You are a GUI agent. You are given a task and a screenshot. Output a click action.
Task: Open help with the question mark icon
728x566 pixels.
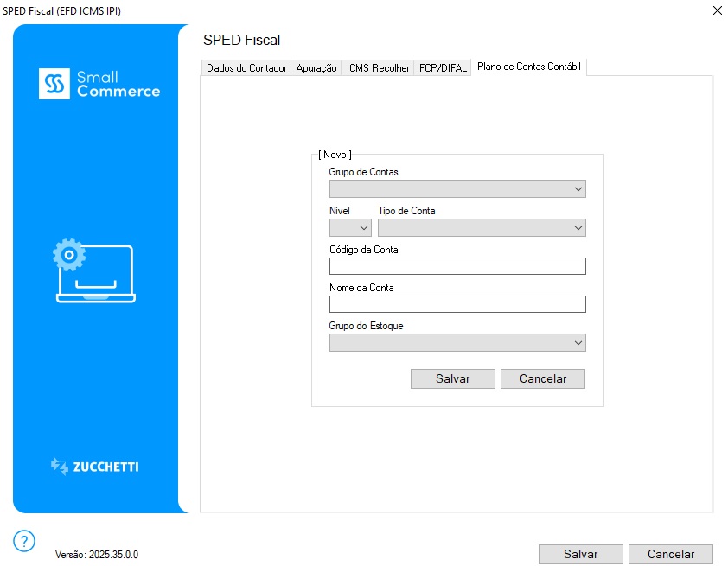click(25, 541)
